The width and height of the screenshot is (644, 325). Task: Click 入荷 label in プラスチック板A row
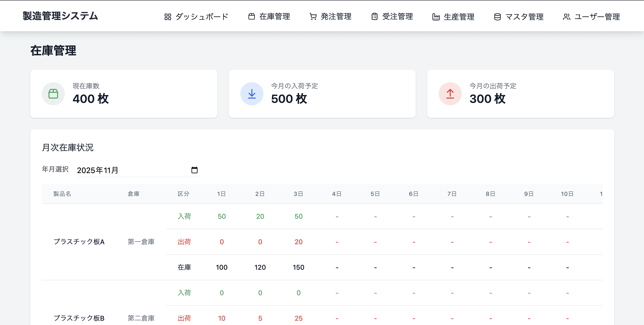(x=184, y=216)
